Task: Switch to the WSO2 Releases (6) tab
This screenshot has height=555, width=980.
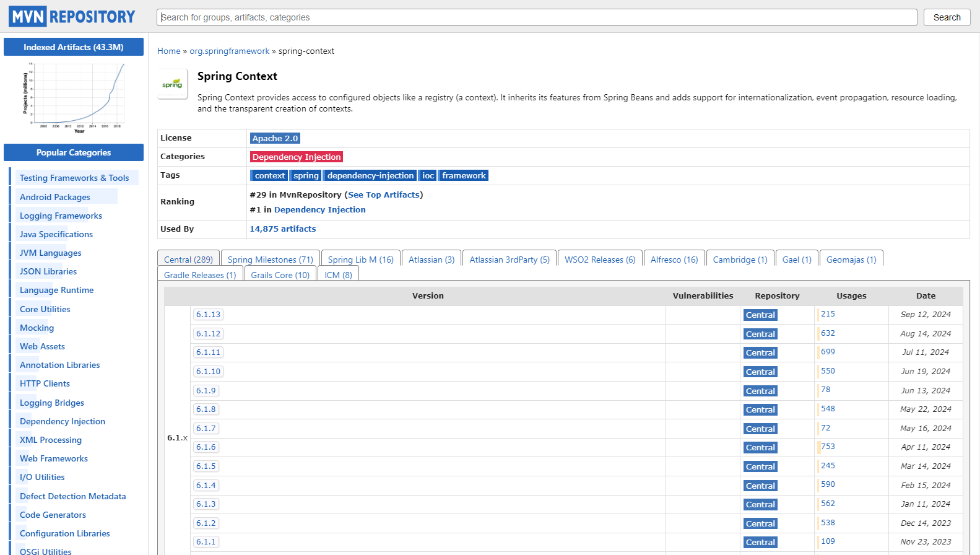Action: click(x=600, y=260)
